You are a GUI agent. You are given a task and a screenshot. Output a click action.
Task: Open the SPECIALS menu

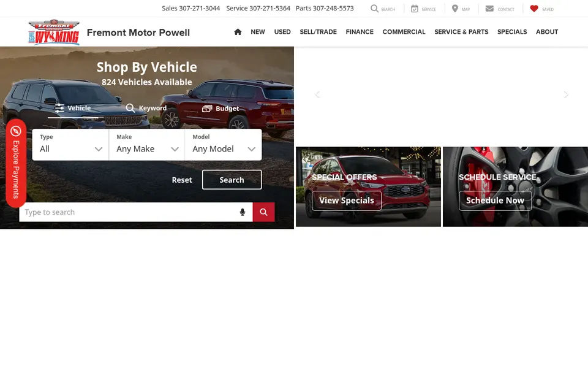(x=512, y=32)
